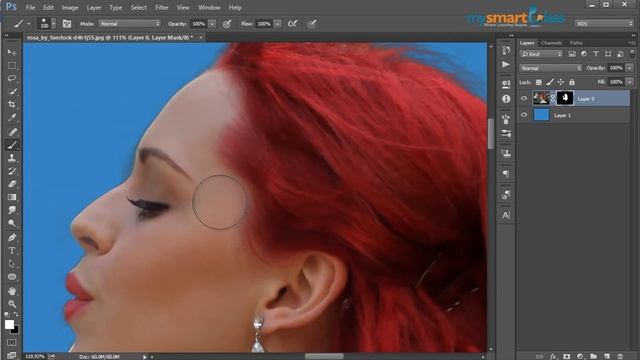Add a layer style with fx button
Screen dimensions: 640x360
pyautogui.click(x=553, y=356)
